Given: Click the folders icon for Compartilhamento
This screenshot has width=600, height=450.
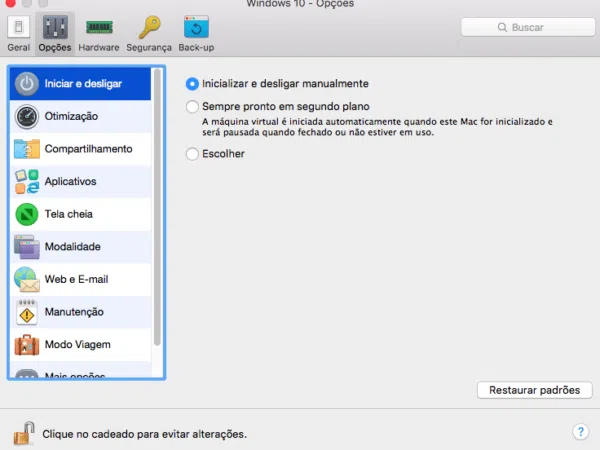Looking at the screenshot, I should coord(27,149).
